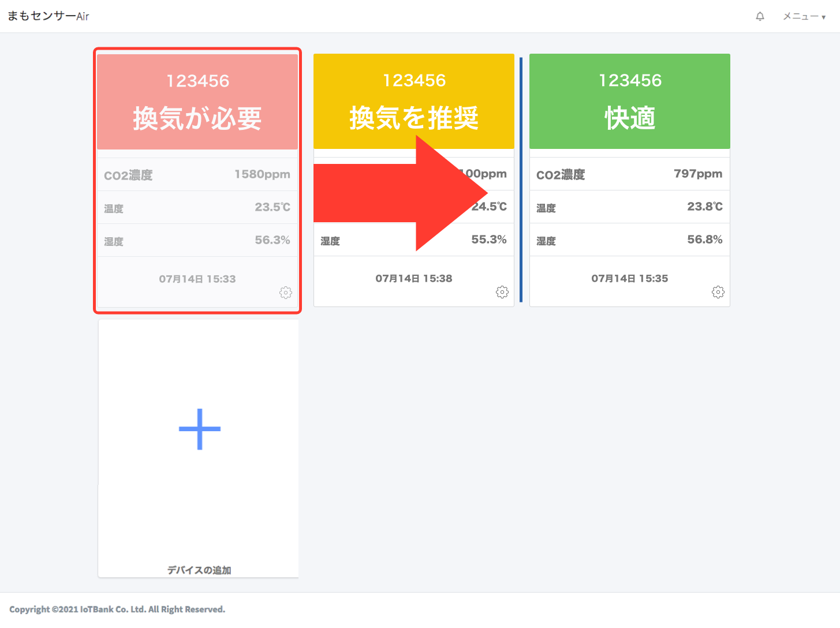Screen dimensions: 840x628
Task: Open the まもセンサーAir home link
Action: tap(48, 16)
